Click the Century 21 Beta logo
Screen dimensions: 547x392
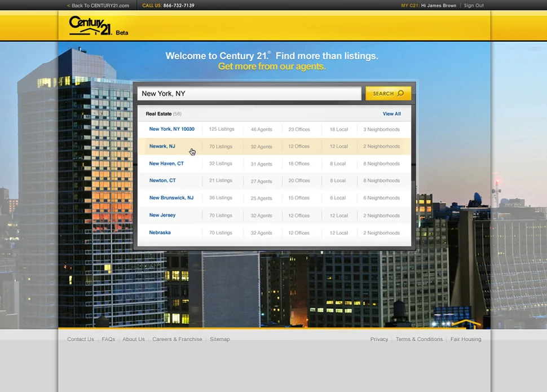[99, 26]
